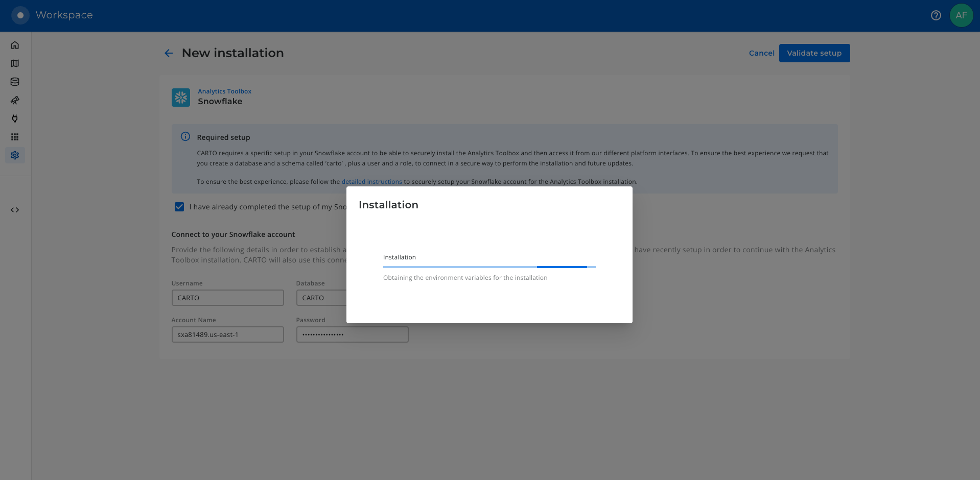
Task: Uncheck the setup completed checkbox
Action: 179,207
